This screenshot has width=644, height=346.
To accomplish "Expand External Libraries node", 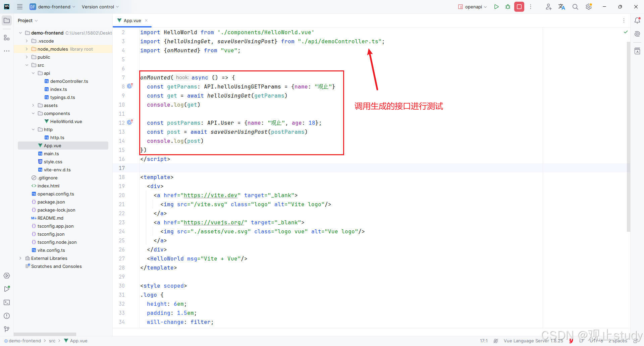I will (20, 258).
